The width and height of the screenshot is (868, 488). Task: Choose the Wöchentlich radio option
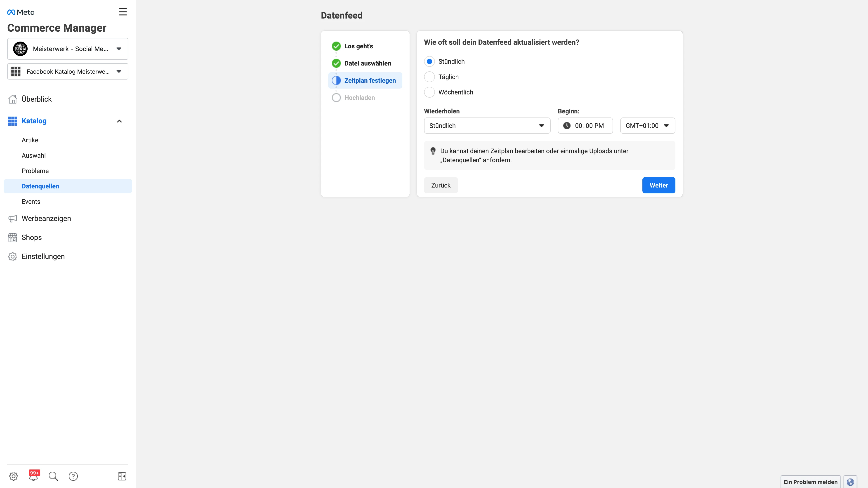click(x=429, y=92)
